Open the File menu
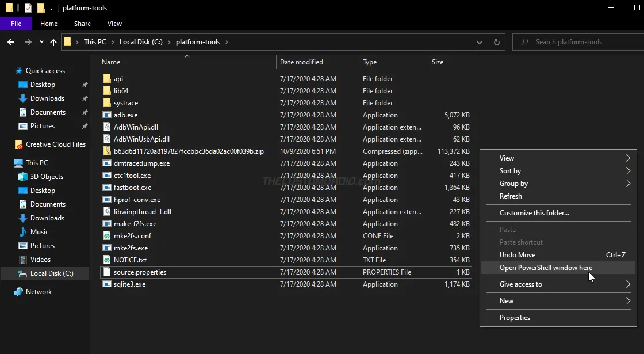Image resolution: width=644 pixels, height=354 pixels. click(x=16, y=24)
